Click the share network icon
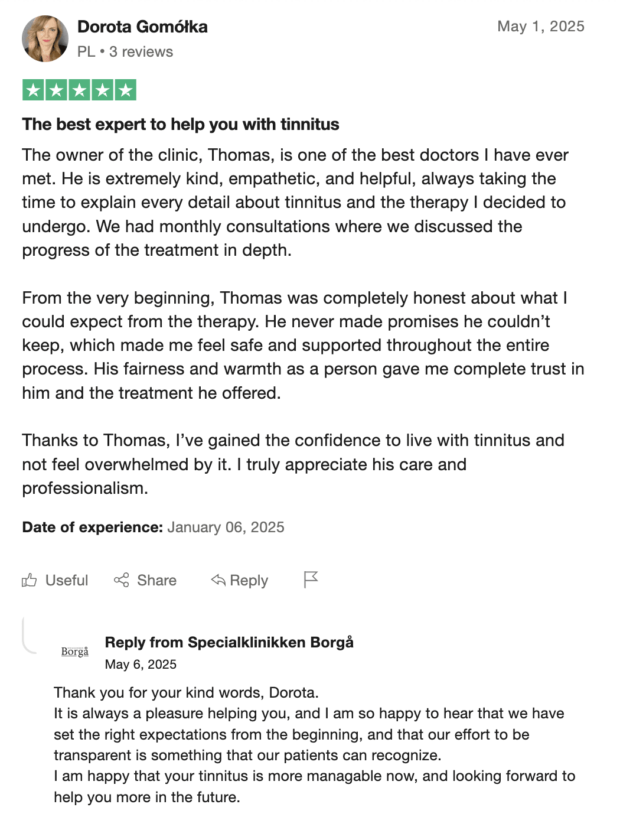 (121, 580)
